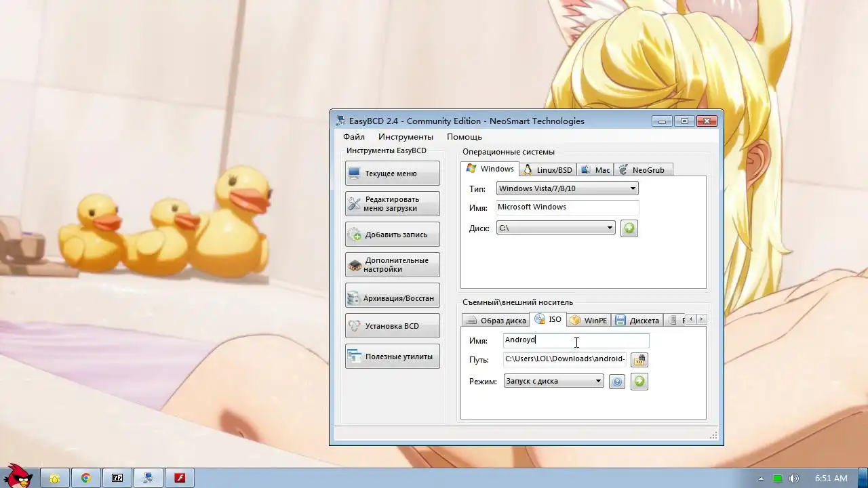Expand the Режим Запуск с диска dropdown
The height and width of the screenshot is (488, 868).
pos(553,381)
